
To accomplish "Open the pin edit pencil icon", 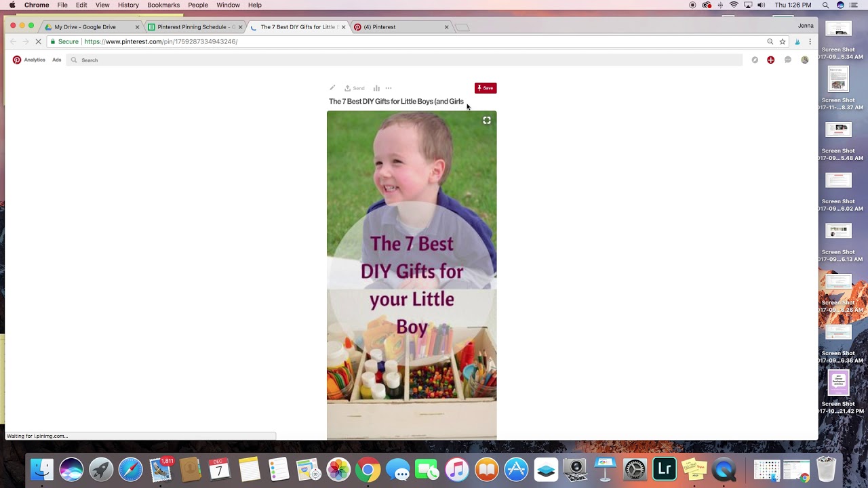I will [x=332, y=88].
